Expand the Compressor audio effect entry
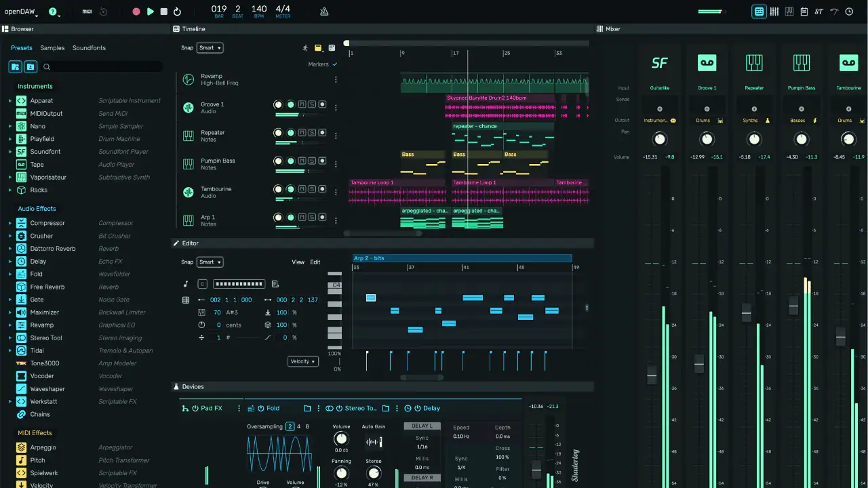868x488 pixels. click(10, 223)
